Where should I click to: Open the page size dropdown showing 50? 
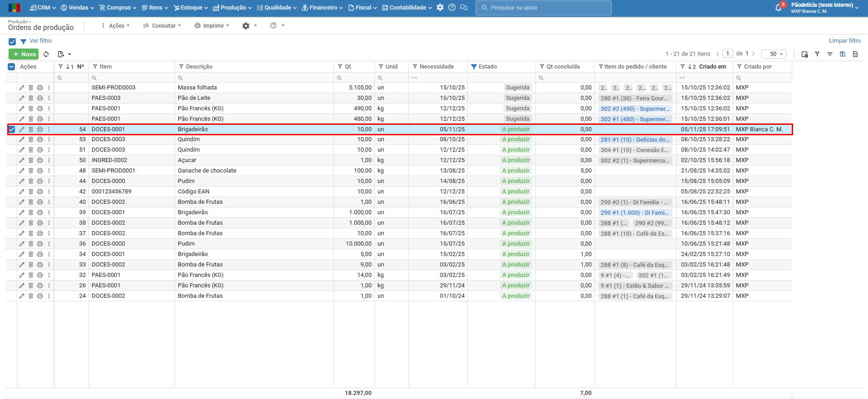pyautogui.click(x=774, y=54)
